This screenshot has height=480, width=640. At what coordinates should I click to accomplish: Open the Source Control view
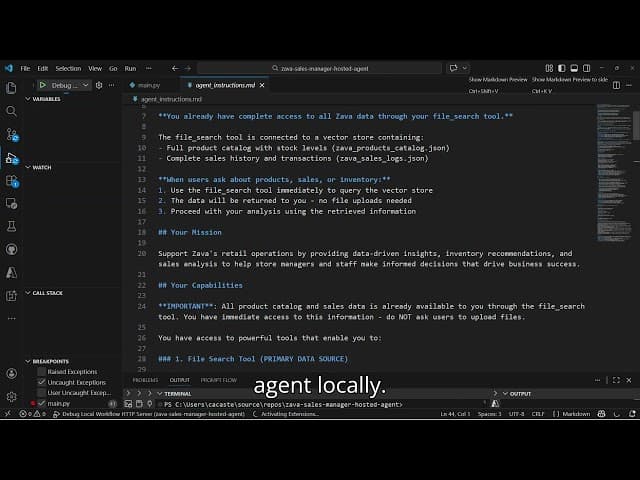coord(11,134)
